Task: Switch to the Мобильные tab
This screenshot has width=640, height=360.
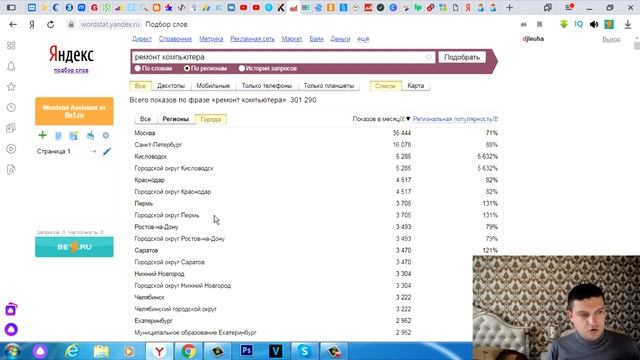Action: [x=213, y=86]
